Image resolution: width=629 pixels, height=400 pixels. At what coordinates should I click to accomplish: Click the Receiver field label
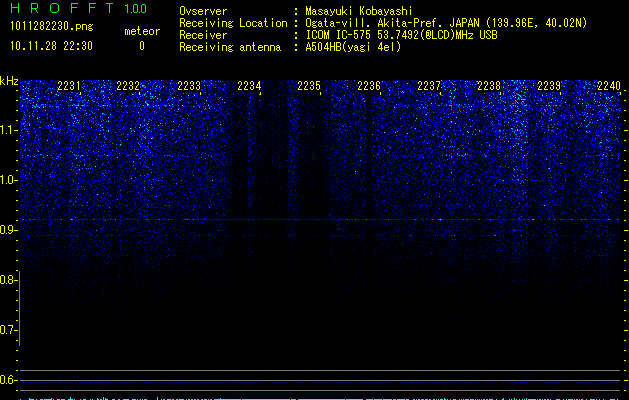[203, 35]
